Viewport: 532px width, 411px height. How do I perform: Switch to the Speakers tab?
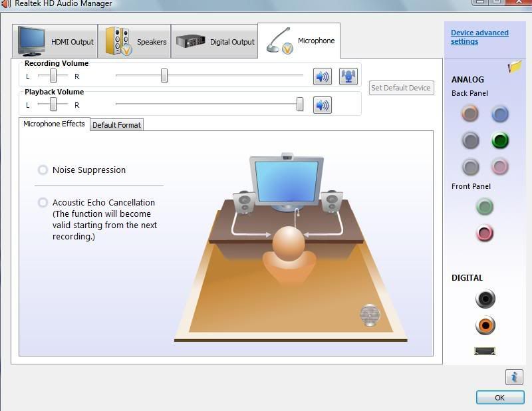coord(136,41)
